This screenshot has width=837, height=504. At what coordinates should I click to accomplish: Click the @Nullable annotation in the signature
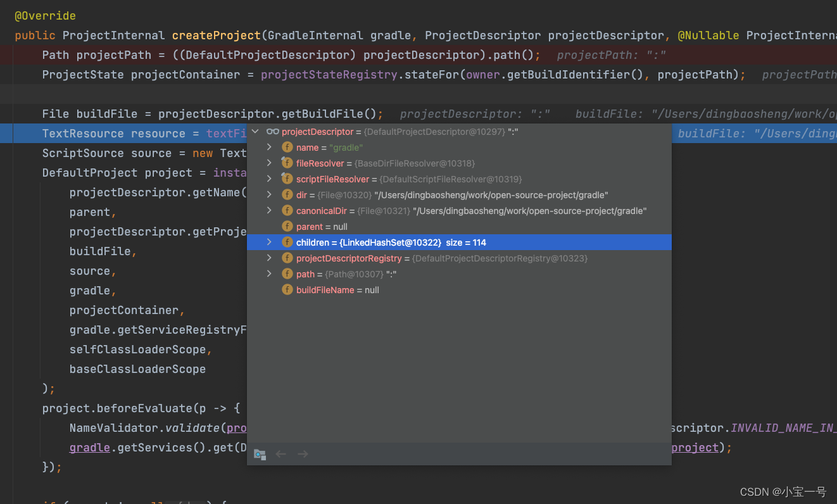tap(708, 35)
